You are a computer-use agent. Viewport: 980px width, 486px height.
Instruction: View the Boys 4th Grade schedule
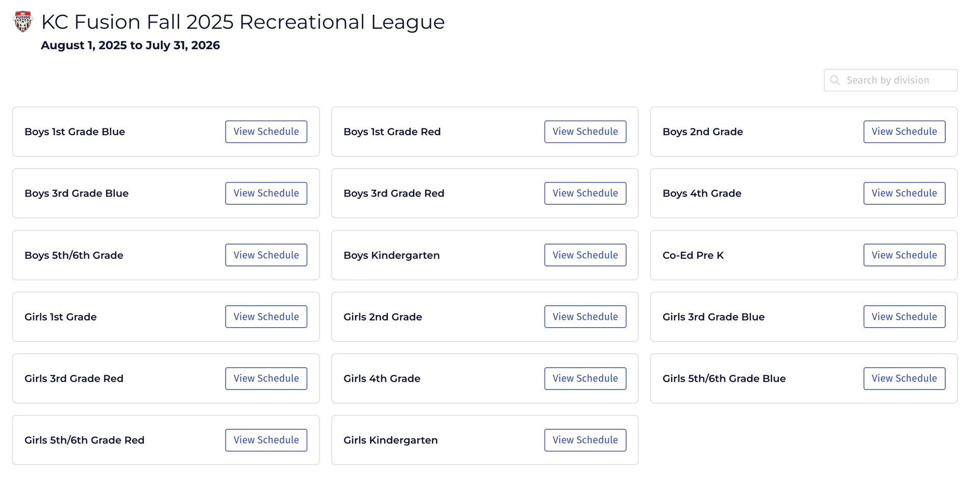pos(904,193)
